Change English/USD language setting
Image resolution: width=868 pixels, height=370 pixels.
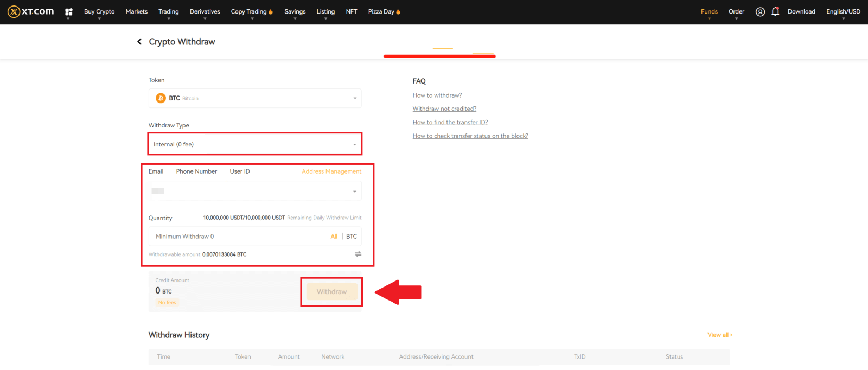pos(843,11)
